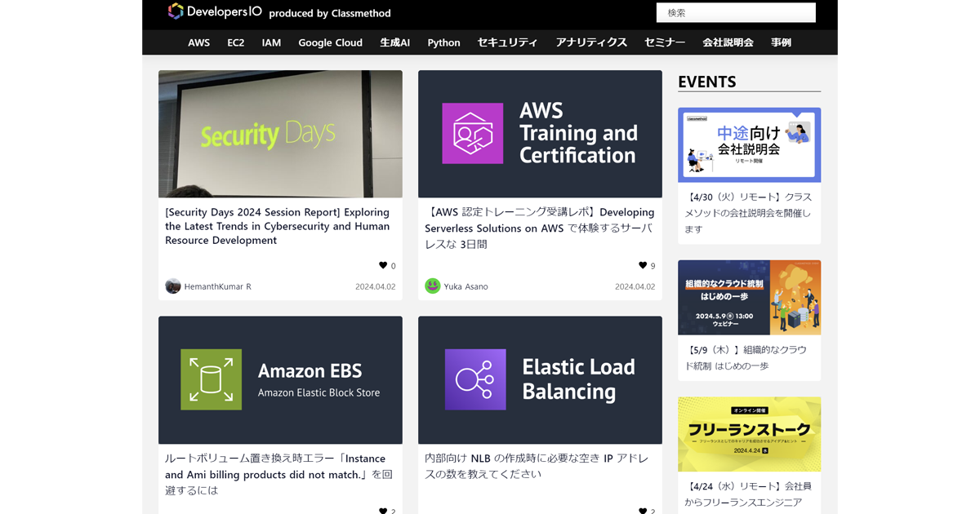Open the Elastic Load Balancing thumbnail
This screenshot has height=514, width=980.
pos(540,380)
